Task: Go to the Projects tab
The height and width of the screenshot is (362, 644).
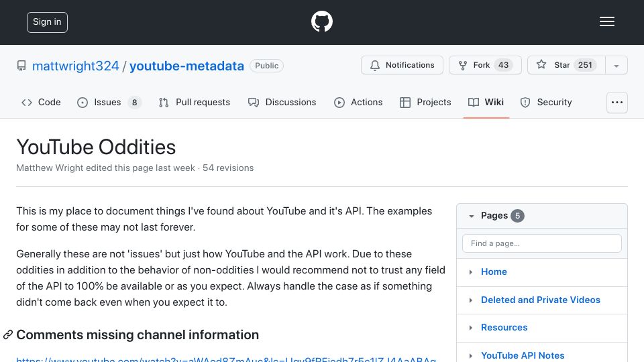Action: (x=425, y=102)
